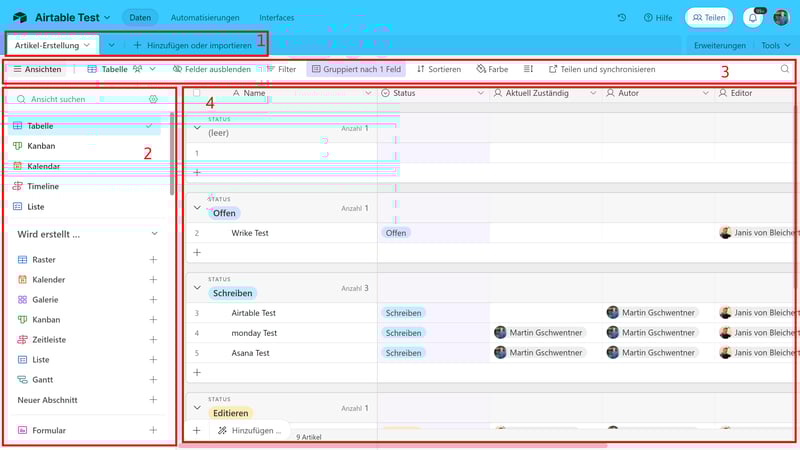Click the Airtable logo icon
Screen dimensions: 800x450
pos(20,17)
